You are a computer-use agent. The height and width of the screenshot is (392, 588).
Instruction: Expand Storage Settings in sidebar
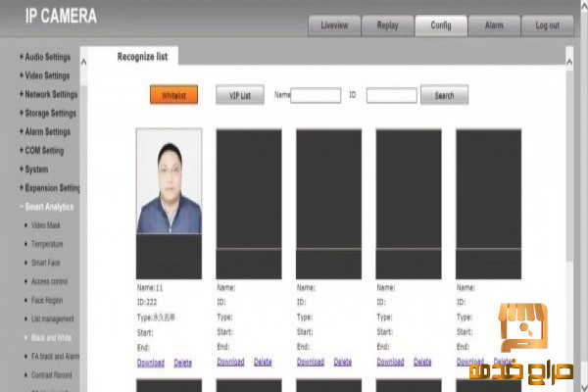coord(48,114)
